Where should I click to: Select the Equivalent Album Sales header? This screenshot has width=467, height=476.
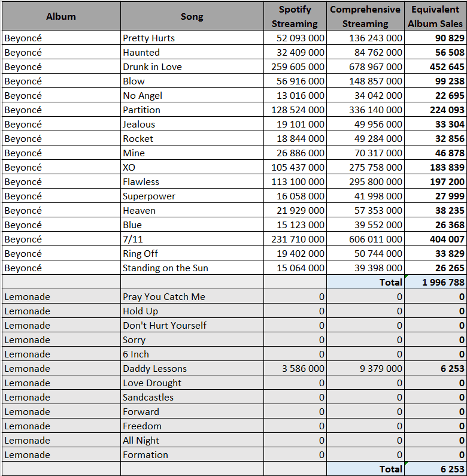pos(435,16)
